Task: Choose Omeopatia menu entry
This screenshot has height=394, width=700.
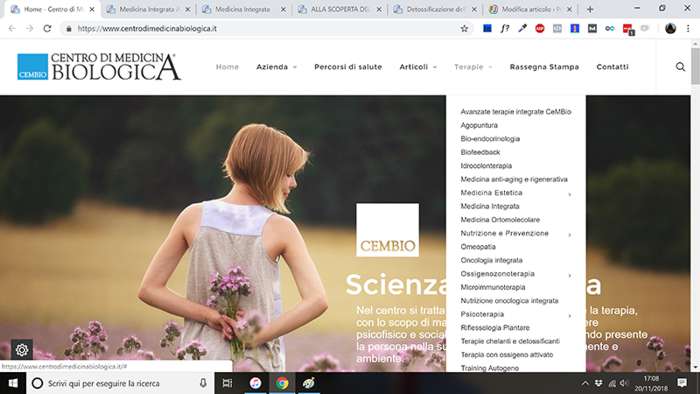Action: coord(478,247)
